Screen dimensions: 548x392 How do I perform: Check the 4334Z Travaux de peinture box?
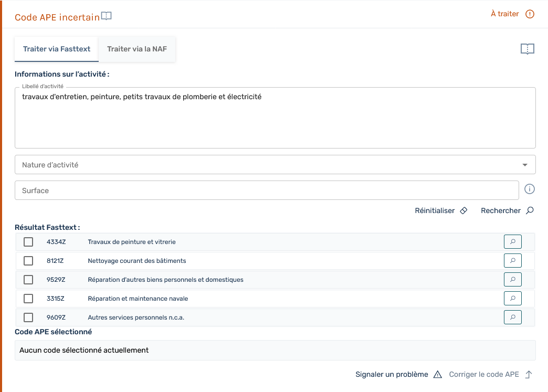[x=28, y=242]
